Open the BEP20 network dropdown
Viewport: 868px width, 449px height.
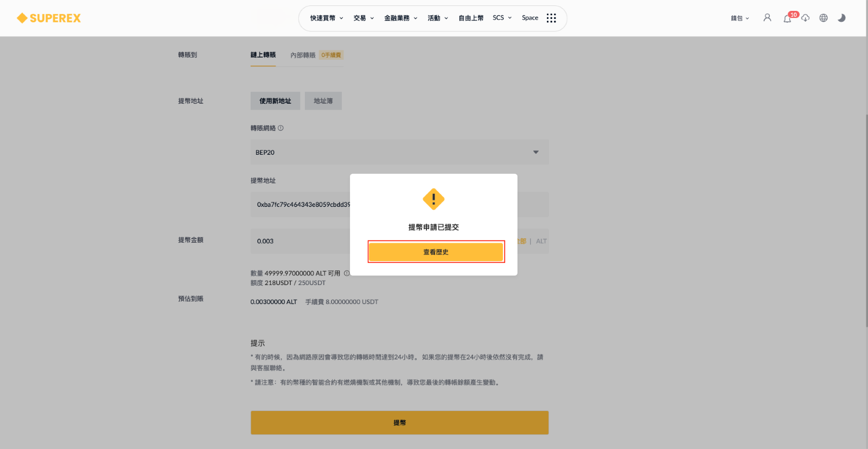(399, 152)
